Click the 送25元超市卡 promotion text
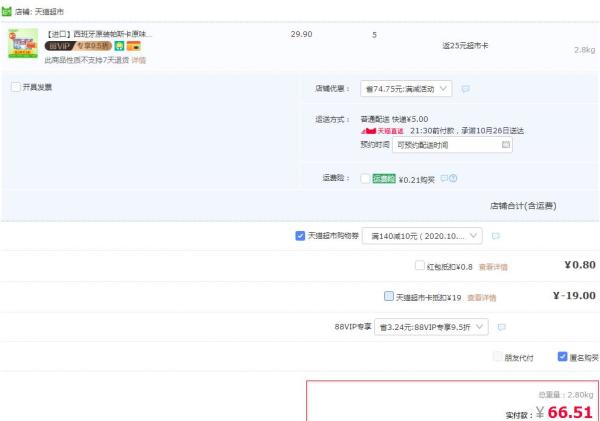Screen dimensions: 600x421 [x=465, y=46]
